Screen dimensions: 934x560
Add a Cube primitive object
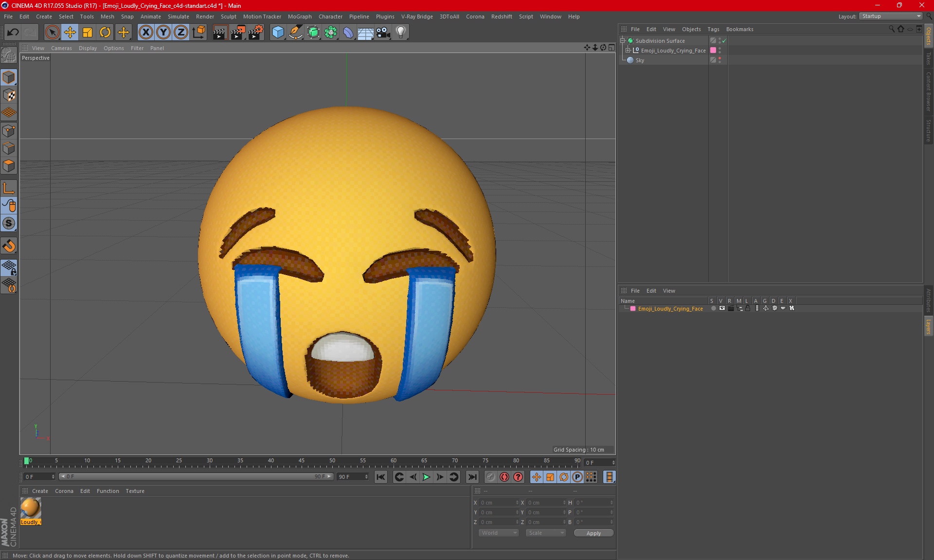coord(278,33)
